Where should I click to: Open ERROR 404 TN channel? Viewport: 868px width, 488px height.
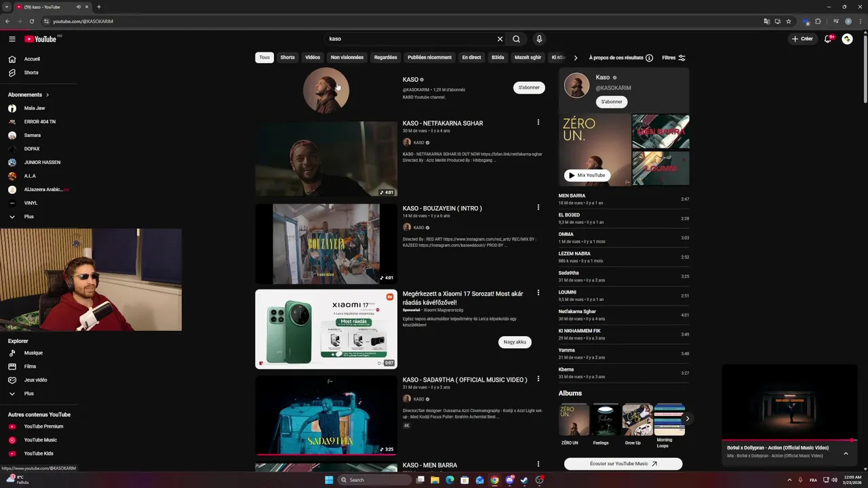39,122
